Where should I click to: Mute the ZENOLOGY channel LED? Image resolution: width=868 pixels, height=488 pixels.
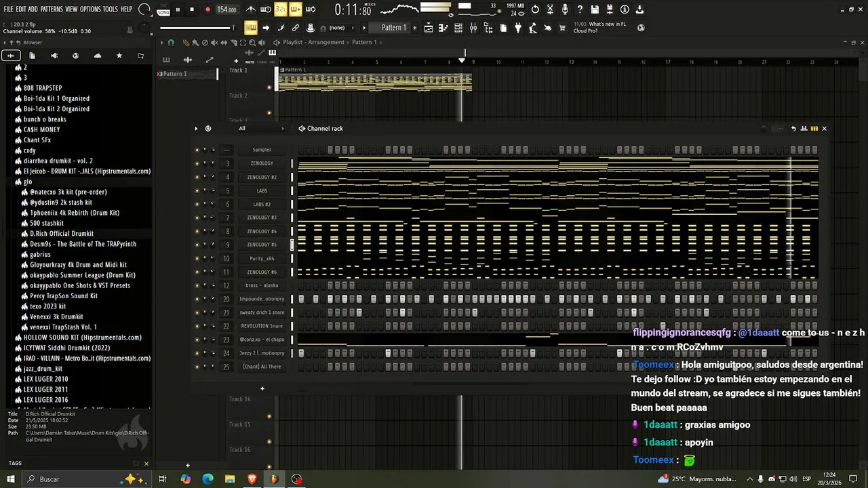(x=197, y=163)
